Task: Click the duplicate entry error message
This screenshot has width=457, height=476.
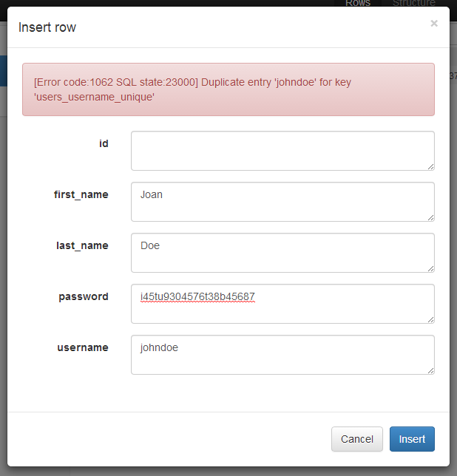Action: point(228,89)
